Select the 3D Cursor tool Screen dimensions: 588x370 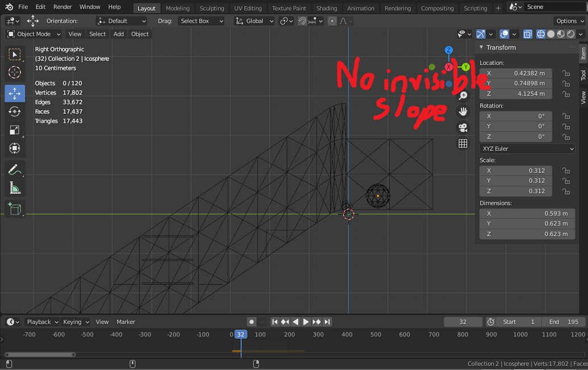click(x=15, y=72)
